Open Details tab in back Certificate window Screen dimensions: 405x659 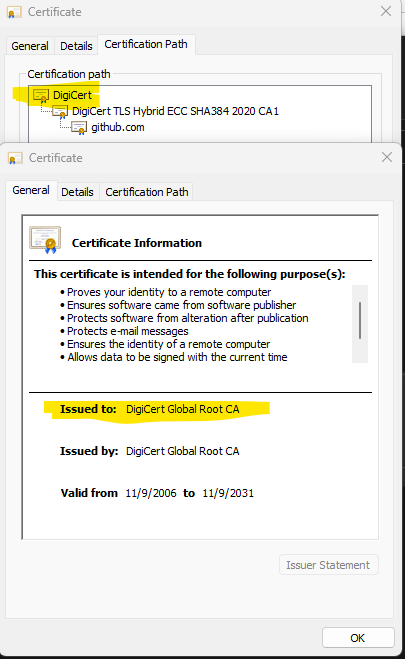point(76,46)
